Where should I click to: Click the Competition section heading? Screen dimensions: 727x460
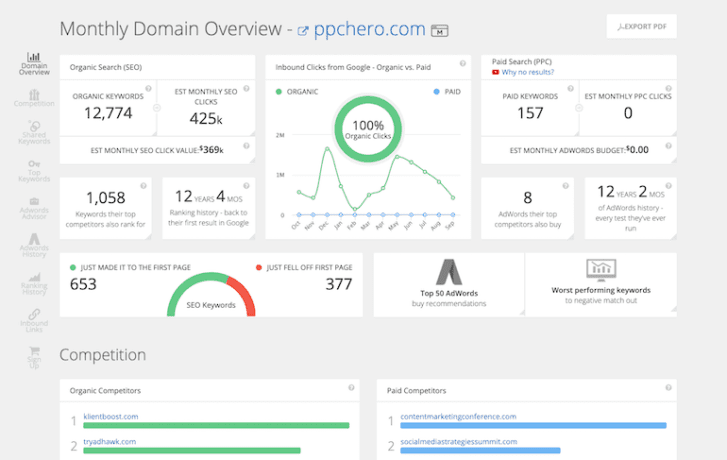[102, 355]
